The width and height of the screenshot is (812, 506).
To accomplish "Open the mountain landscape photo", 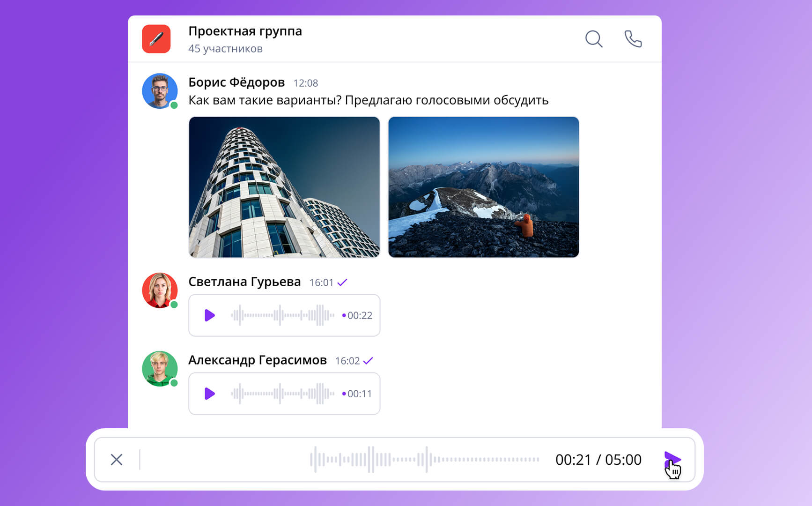I will (x=484, y=187).
